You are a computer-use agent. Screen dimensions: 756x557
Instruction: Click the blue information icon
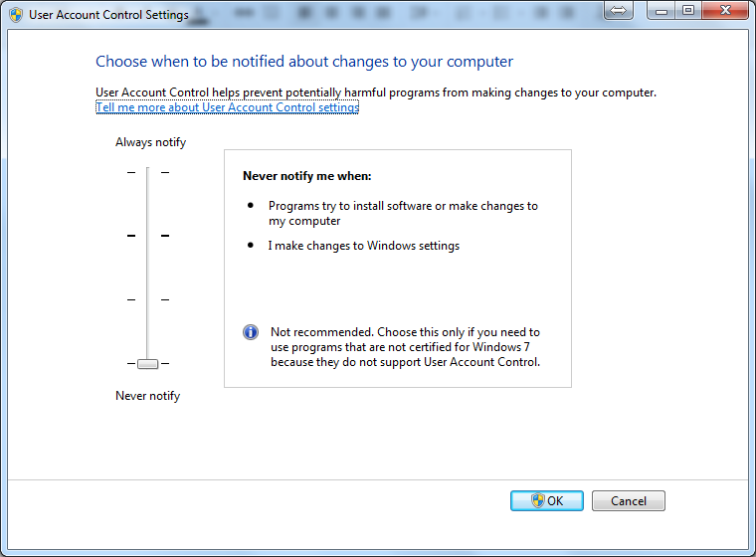251,332
